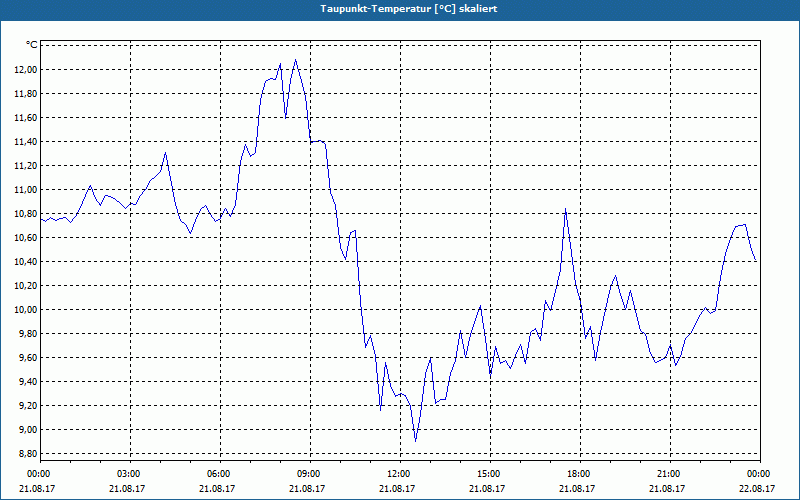800x500 pixels.
Task: Select the 18:00 time label
Action: 581,474
